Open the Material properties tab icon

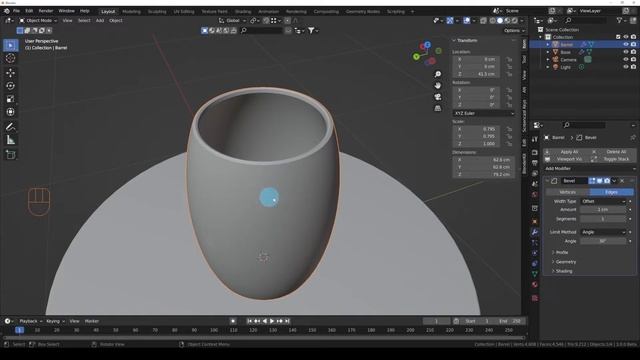click(535, 284)
